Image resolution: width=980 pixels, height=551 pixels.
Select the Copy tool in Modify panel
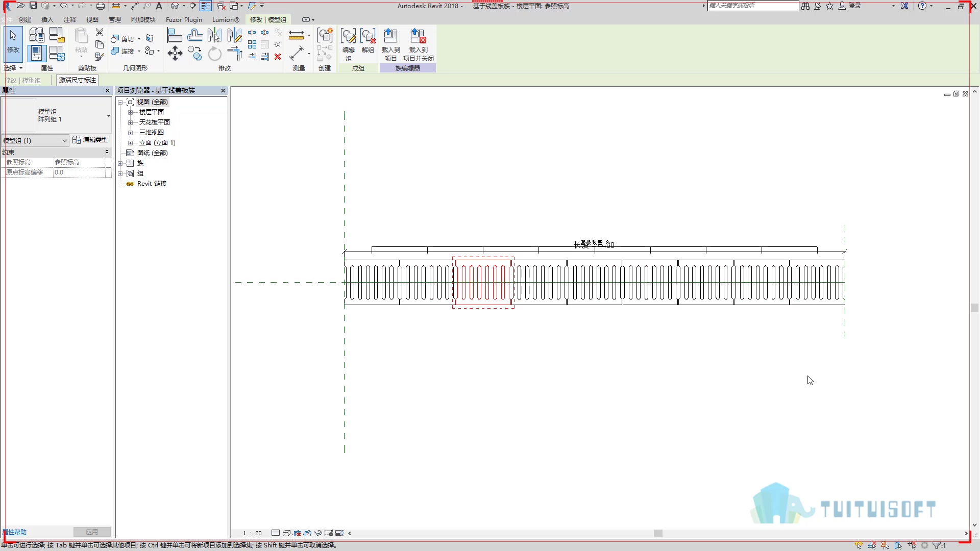(194, 53)
